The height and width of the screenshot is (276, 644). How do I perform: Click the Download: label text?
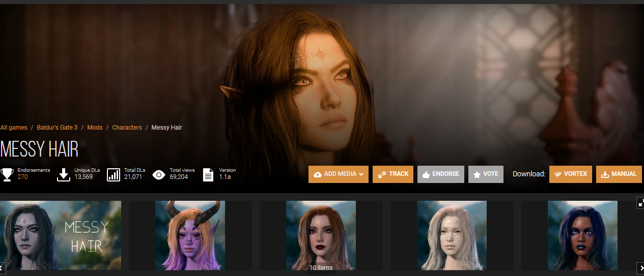tap(529, 174)
